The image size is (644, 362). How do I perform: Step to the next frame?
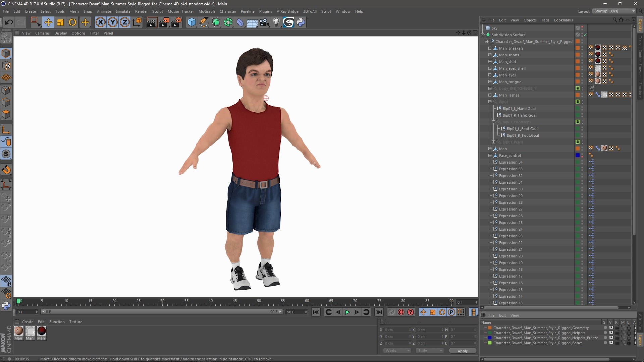(x=357, y=312)
